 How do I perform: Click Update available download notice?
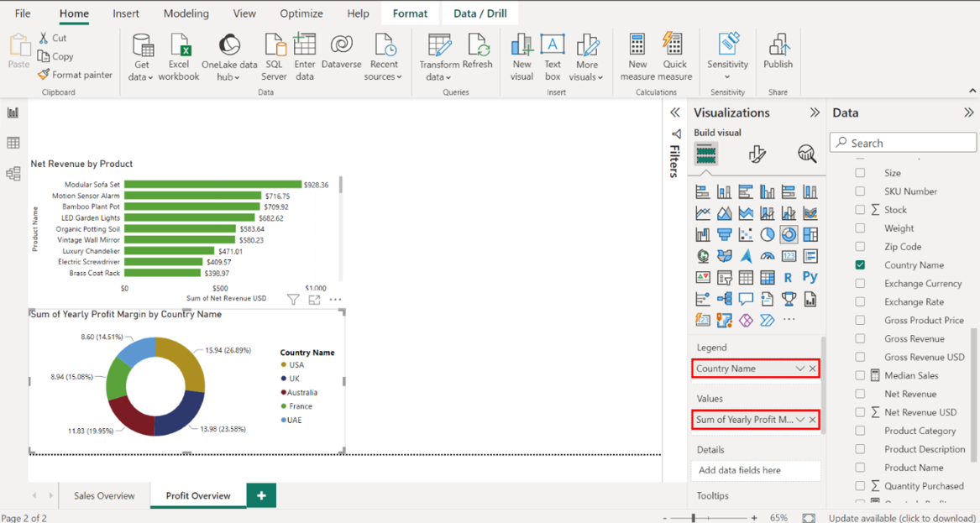(x=903, y=518)
